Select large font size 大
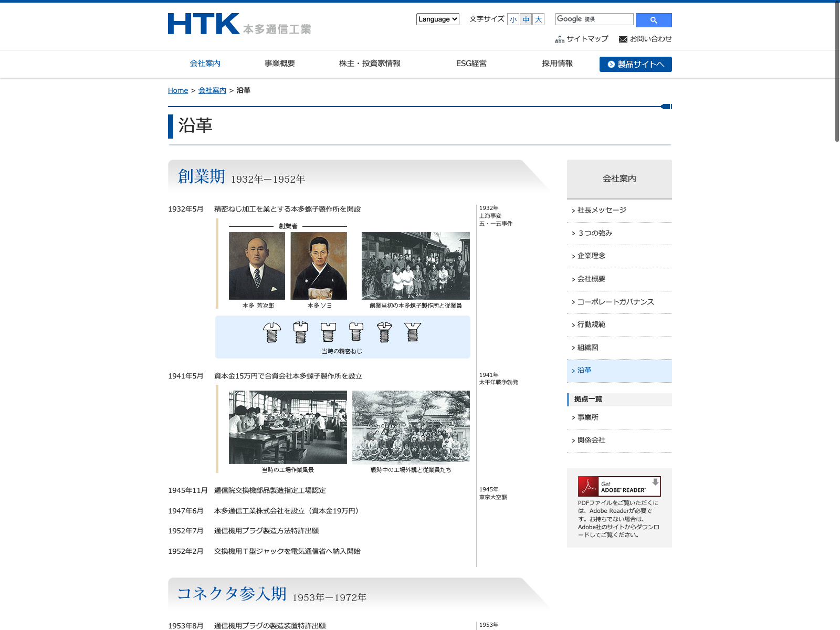The image size is (840, 630). pyautogui.click(x=538, y=19)
